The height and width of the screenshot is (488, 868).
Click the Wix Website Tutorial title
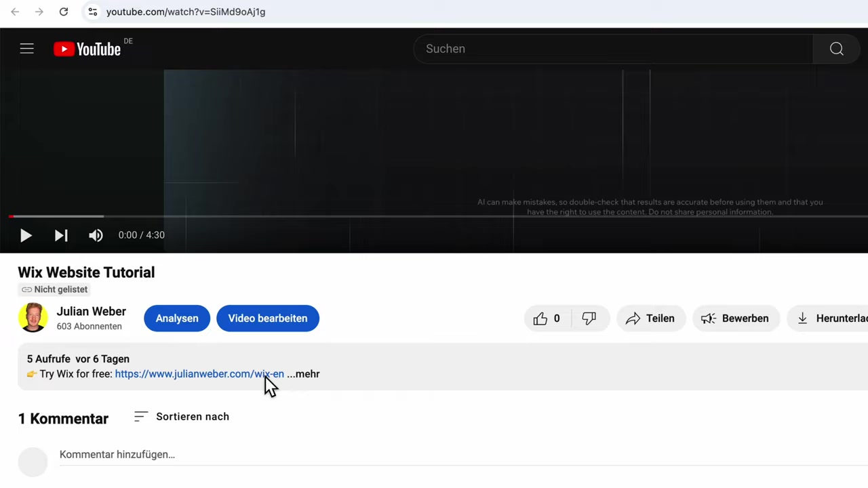[x=86, y=272]
